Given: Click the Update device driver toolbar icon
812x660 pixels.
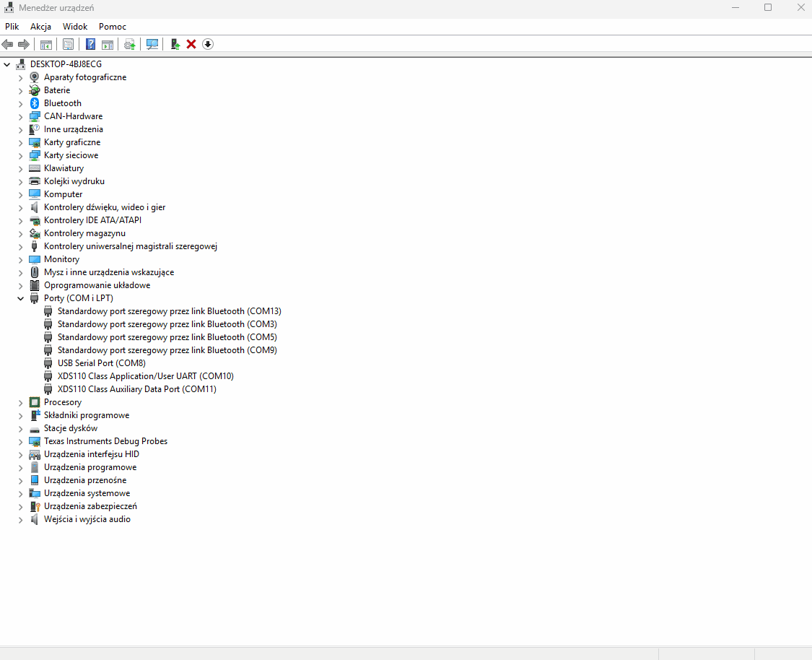Looking at the screenshot, I should point(129,45).
